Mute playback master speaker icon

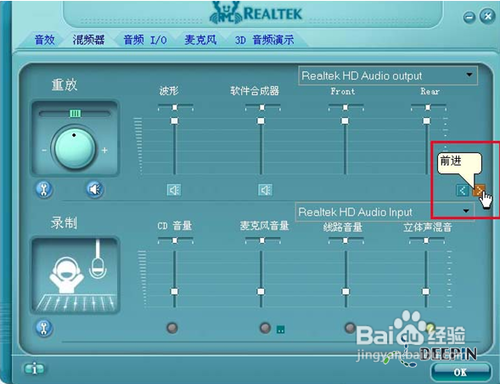coord(95,189)
